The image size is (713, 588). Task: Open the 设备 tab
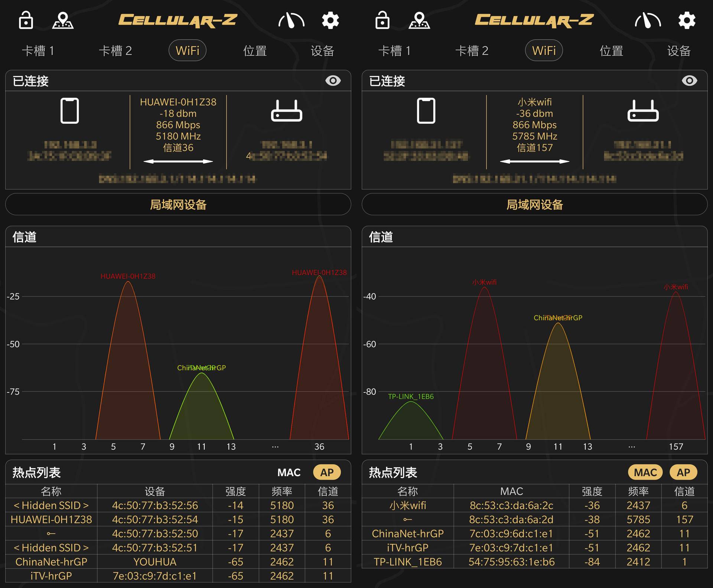[322, 50]
